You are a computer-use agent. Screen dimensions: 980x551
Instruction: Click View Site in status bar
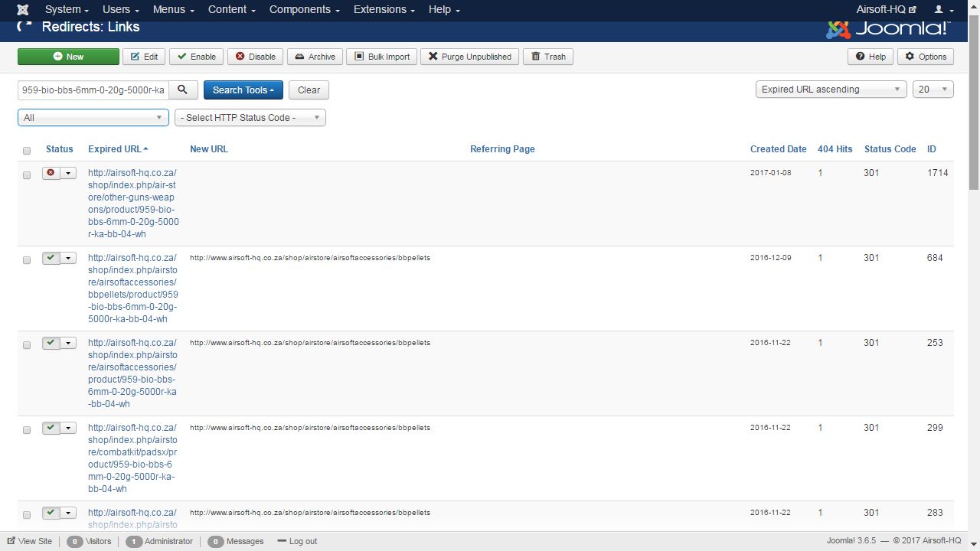coord(30,541)
